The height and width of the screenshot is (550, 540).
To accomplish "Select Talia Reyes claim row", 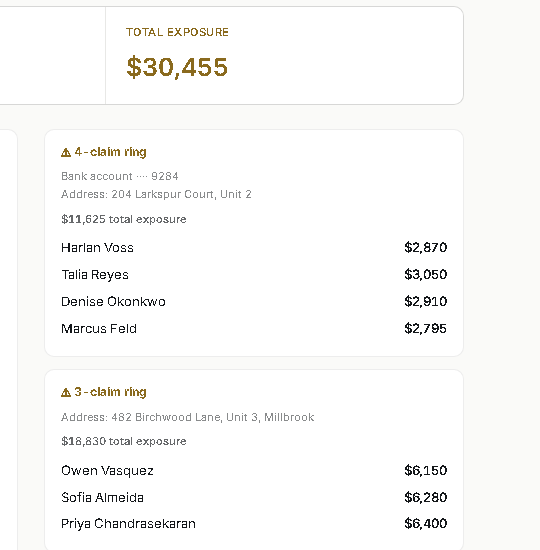I will pyautogui.click(x=254, y=275).
